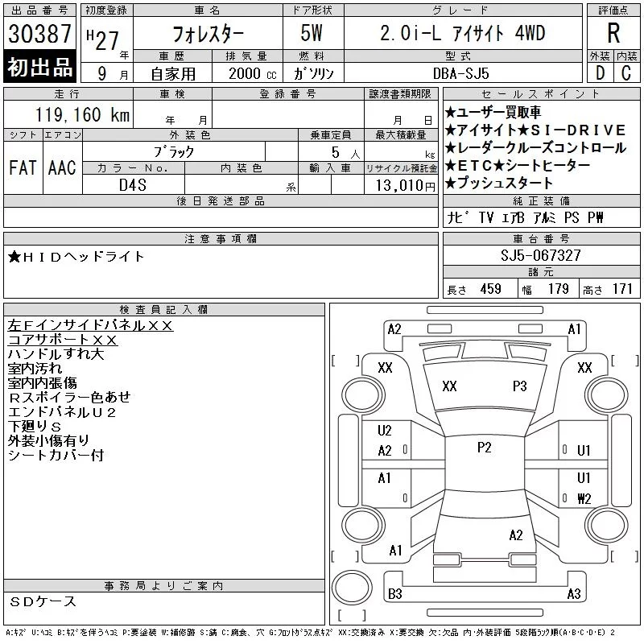
Task: Click the damage-code legend line at bottom
Action: [x=310, y=633]
